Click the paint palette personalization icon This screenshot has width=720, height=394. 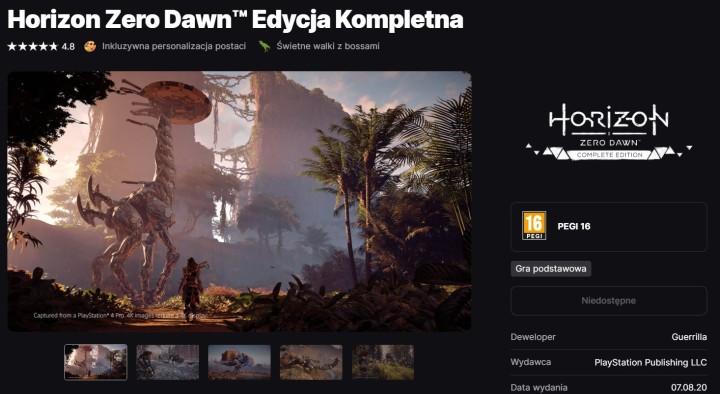[90, 46]
